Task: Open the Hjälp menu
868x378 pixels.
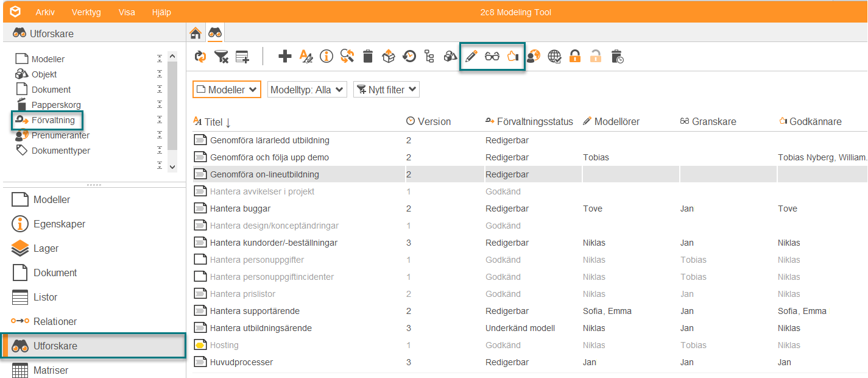Action: (x=161, y=12)
